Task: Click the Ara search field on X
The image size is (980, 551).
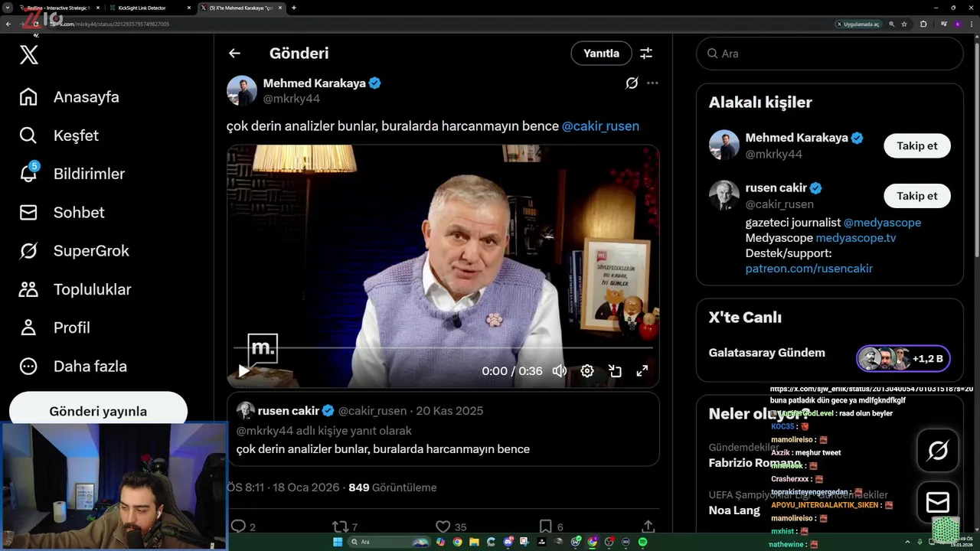Action: click(829, 54)
